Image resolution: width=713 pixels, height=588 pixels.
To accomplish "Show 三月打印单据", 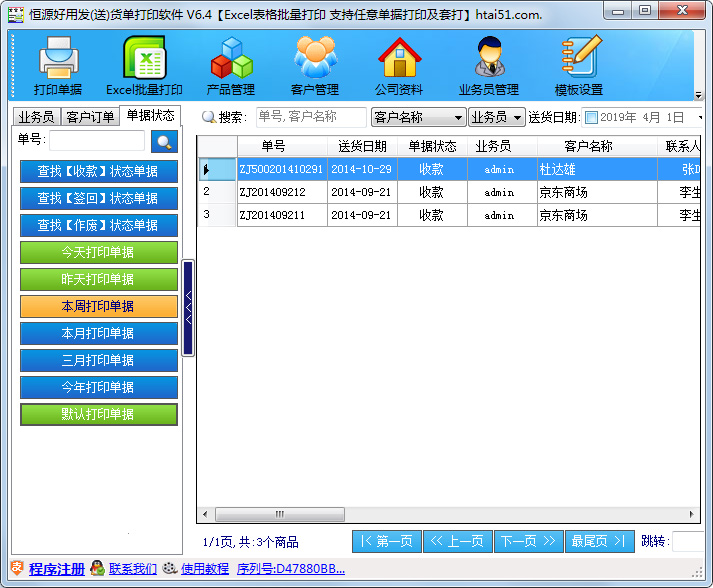I will (x=99, y=360).
